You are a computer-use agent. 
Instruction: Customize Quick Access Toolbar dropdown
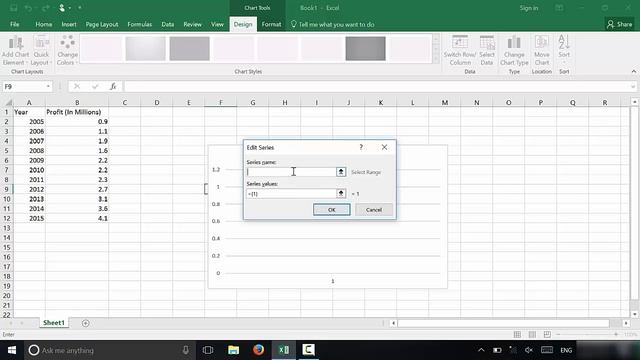pyautogui.click(x=80, y=8)
